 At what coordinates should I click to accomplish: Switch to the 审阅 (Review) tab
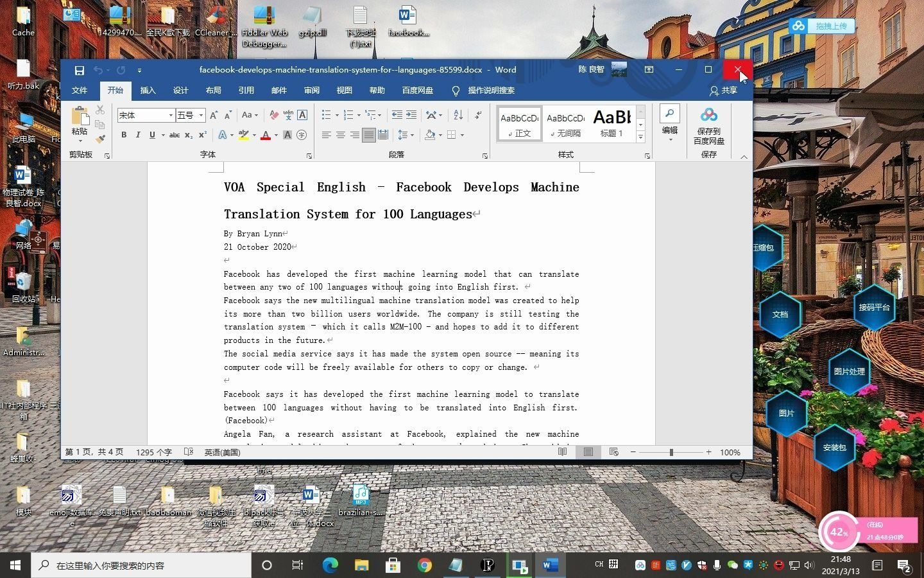click(x=312, y=91)
